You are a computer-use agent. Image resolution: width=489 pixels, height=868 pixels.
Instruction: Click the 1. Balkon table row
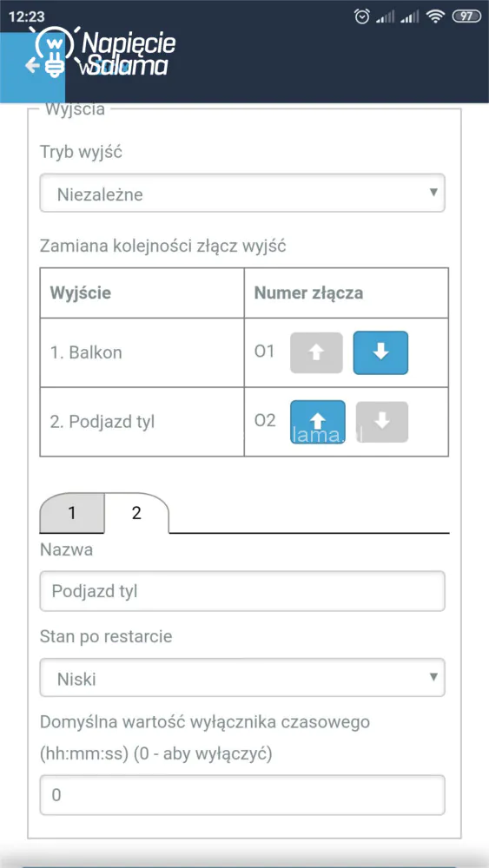tap(244, 352)
